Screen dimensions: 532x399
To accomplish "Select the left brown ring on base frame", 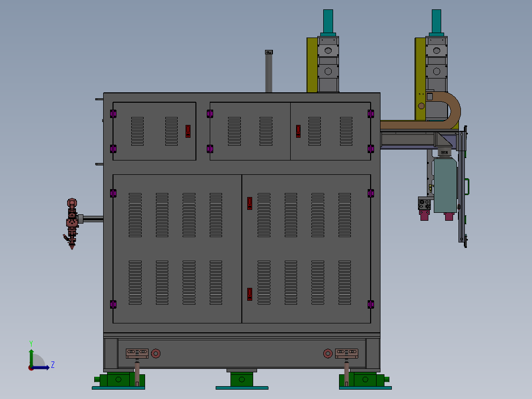I will coord(156,354).
